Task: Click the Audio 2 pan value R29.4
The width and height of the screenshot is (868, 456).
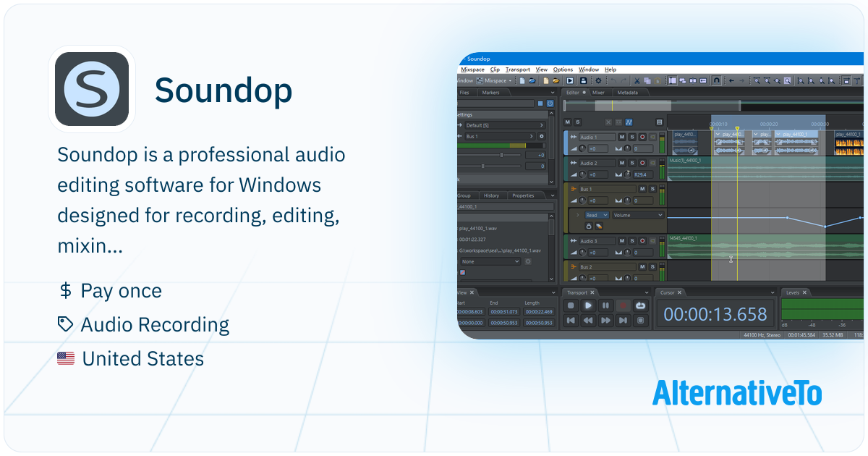Action: (643, 174)
